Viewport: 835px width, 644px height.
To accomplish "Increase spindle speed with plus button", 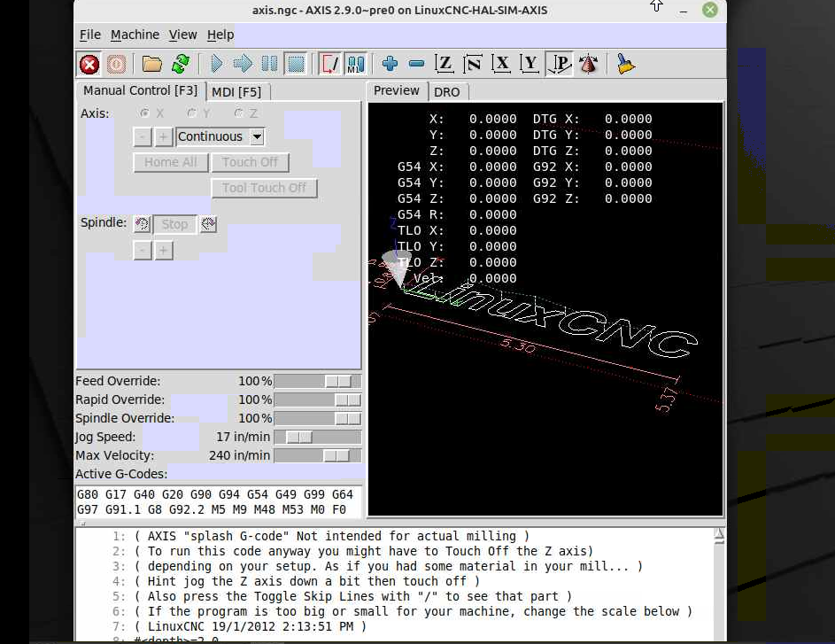I will click(x=164, y=251).
